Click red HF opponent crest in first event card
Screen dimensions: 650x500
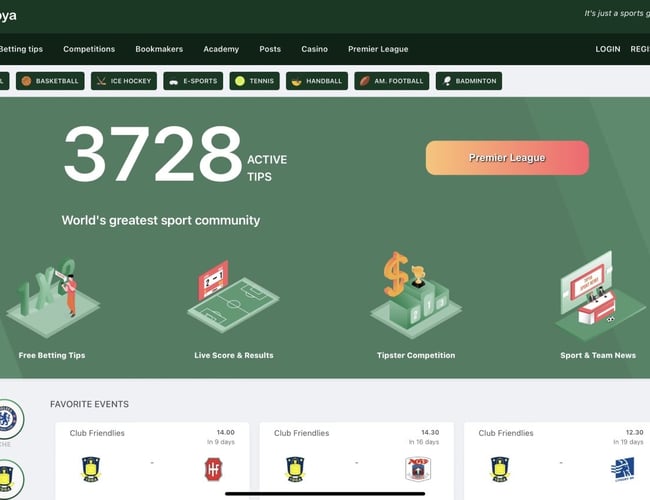213,469
